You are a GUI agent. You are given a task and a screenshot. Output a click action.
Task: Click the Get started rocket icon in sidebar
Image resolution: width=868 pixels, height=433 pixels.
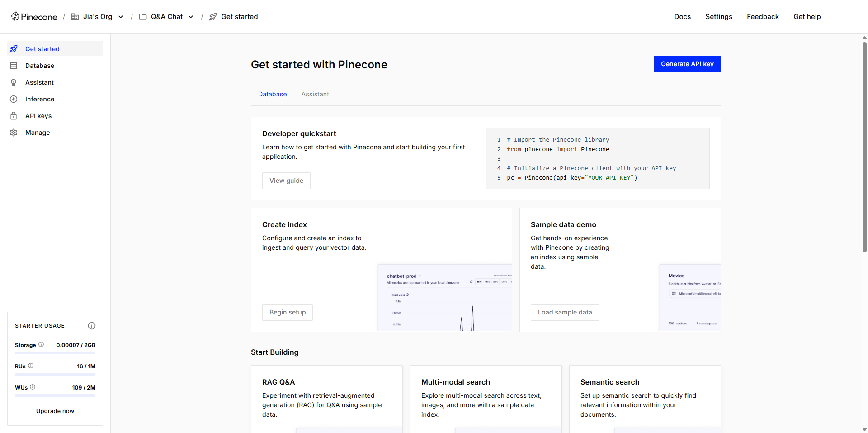(x=14, y=49)
